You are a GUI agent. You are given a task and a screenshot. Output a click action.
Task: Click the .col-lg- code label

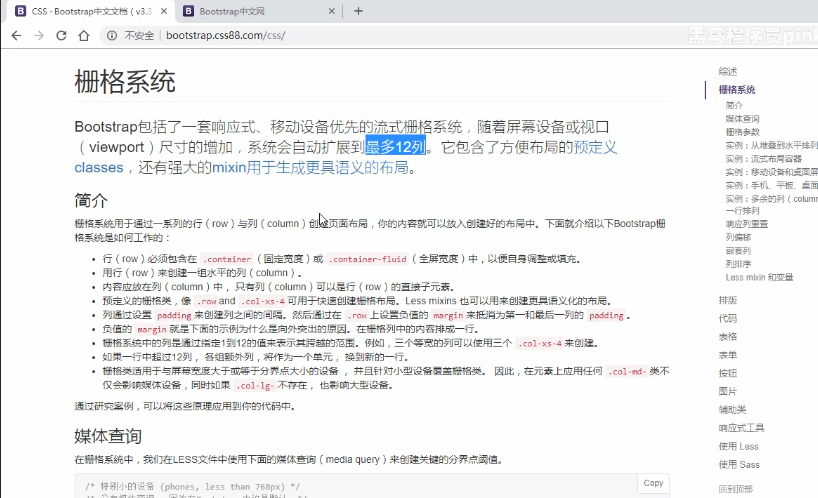tap(255, 386)
